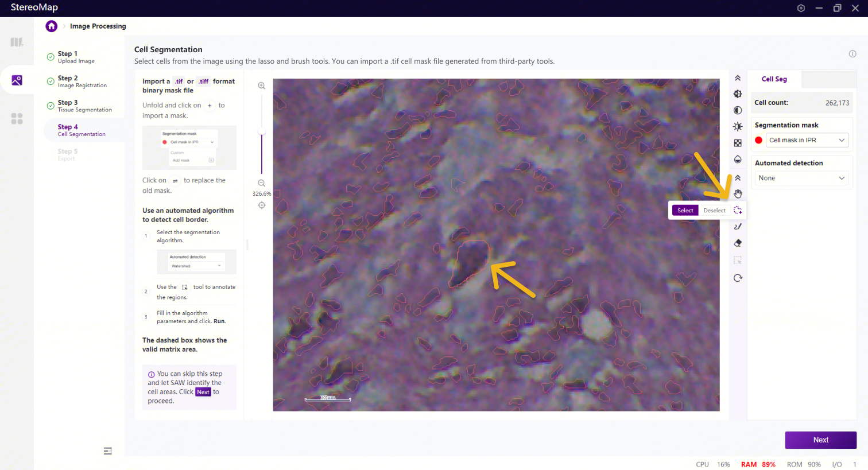Open the settings hexagon icon in title bar
This screenshot has height=470, width=868.
click(801, 8)
